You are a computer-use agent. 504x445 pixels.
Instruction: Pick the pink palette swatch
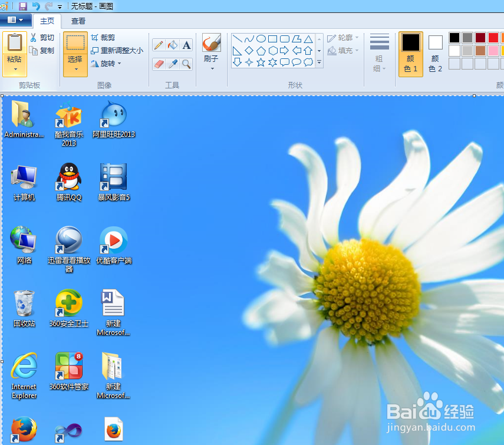(x=493, y=51)
